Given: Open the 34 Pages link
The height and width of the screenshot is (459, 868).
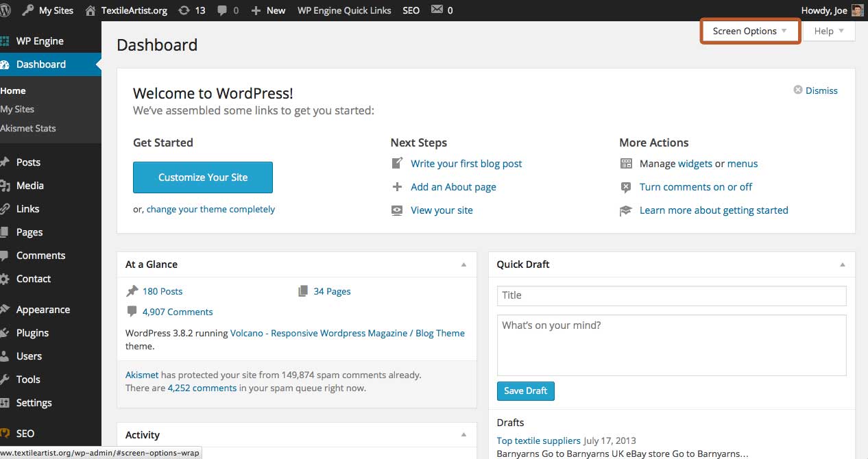Looking at the screenshot, I should (x=332, y=291).
